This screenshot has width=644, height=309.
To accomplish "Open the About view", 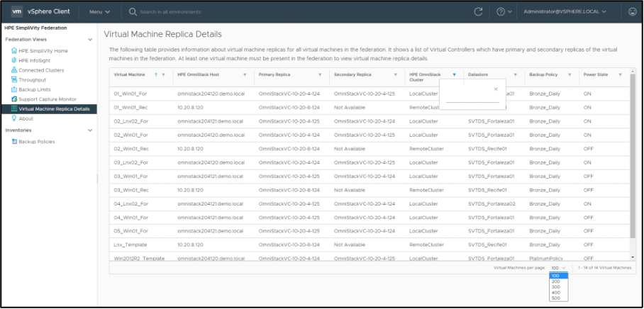I will 26,118.
